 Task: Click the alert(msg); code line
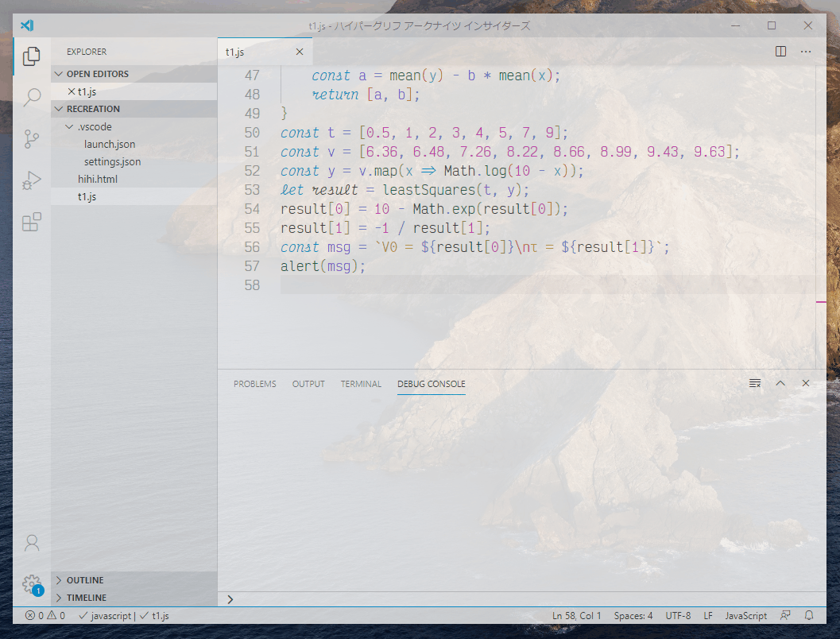[x=323, y=266]
